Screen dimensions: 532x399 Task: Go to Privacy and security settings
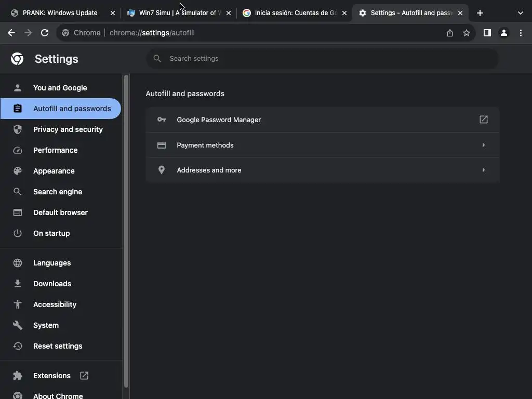tap(68, 129)
